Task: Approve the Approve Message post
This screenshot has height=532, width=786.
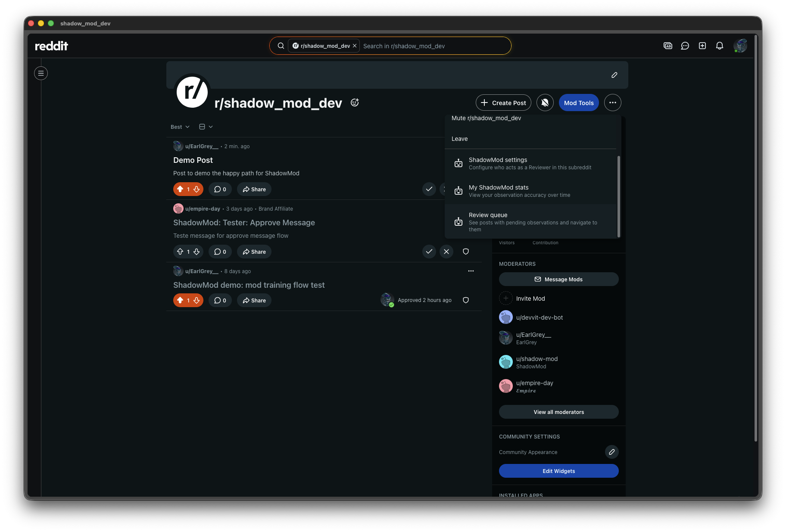Action: click(429, 252)
